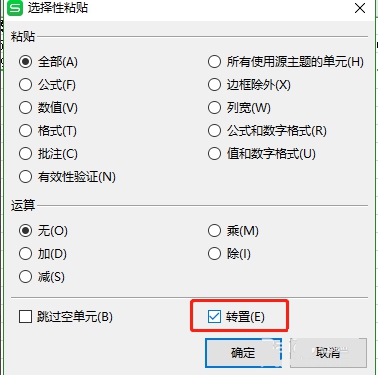Close the 选择性粘贴 dialog
The image size is (378, 375).
coord(360,8)
